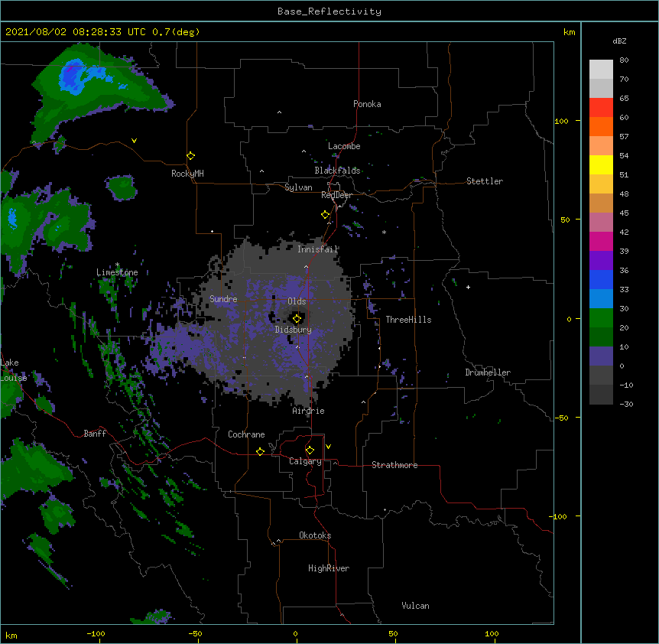Click the Okotoks label
This screenshot has height=644, width=659.
click(x=315, y=535)
